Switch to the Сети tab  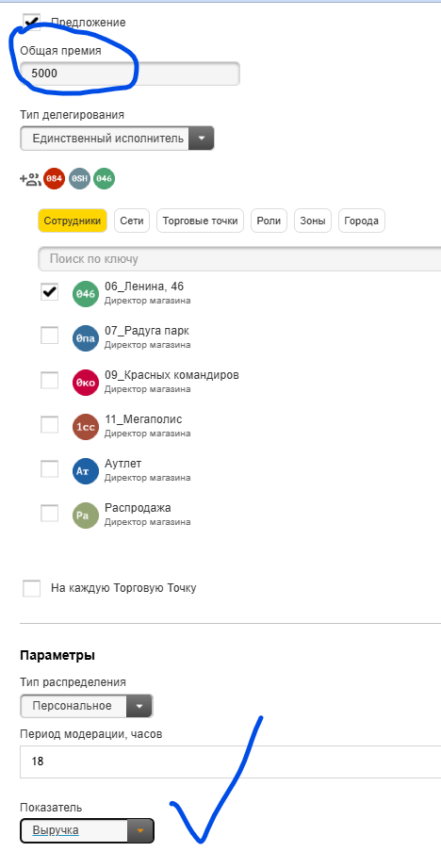coord(132,221)
